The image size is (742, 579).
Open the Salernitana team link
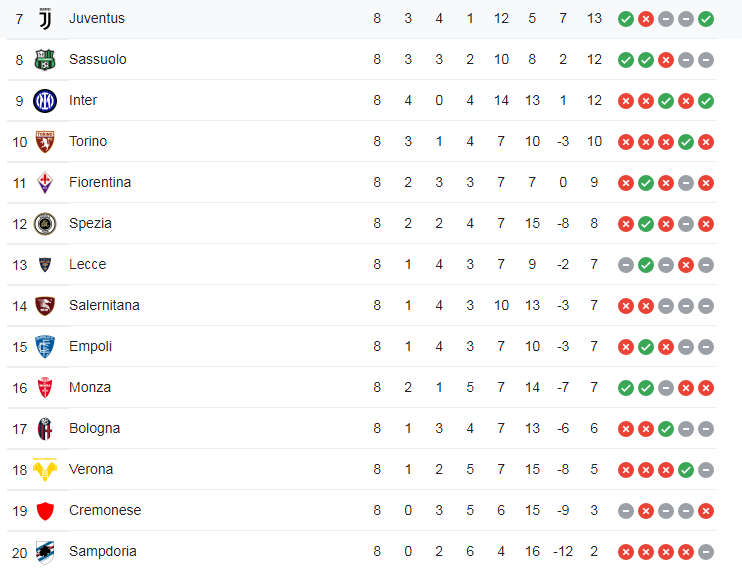[x=104, y=305]
